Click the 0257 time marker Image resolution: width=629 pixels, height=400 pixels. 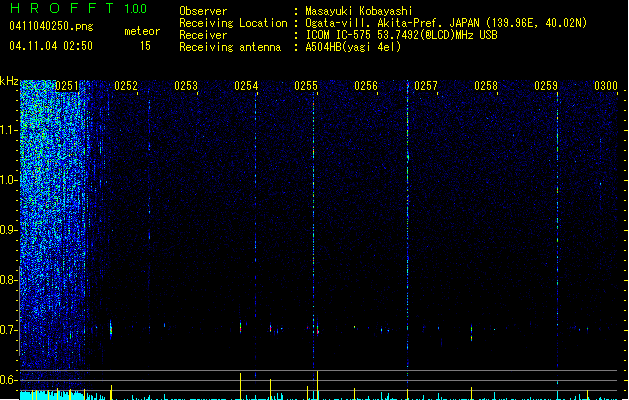coord(426,86)
